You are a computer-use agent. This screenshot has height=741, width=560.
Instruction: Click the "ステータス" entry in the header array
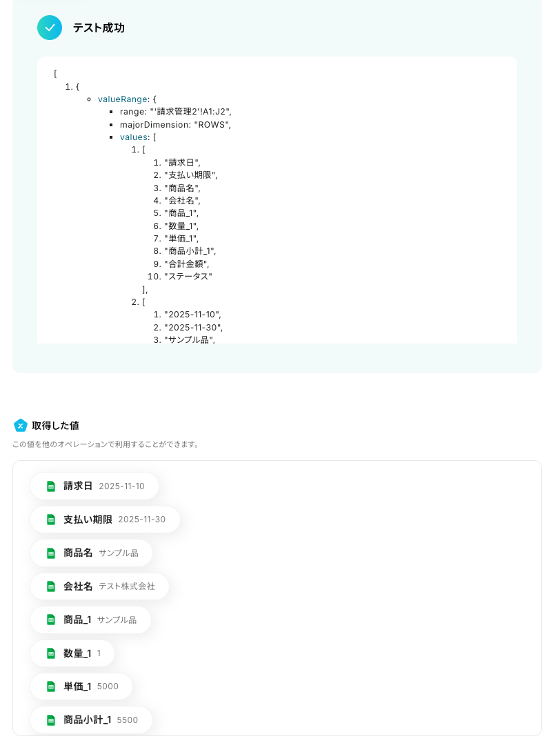click(x=188, y=277)
